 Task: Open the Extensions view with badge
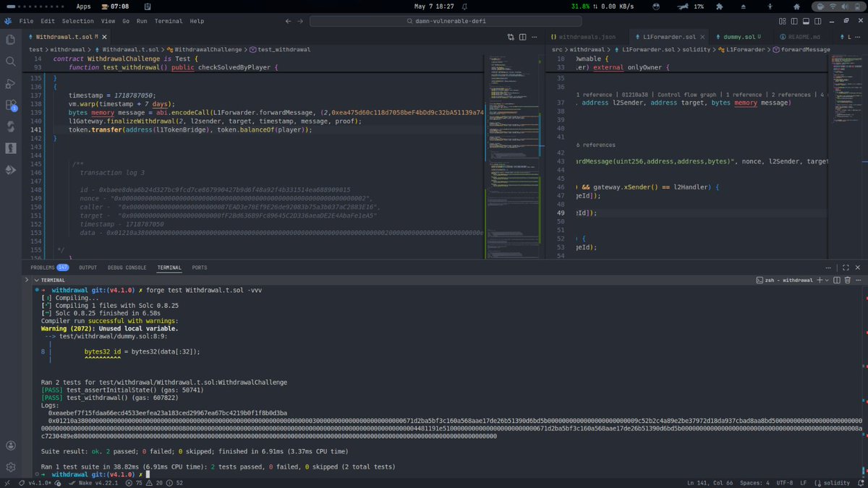click(11, 106)
